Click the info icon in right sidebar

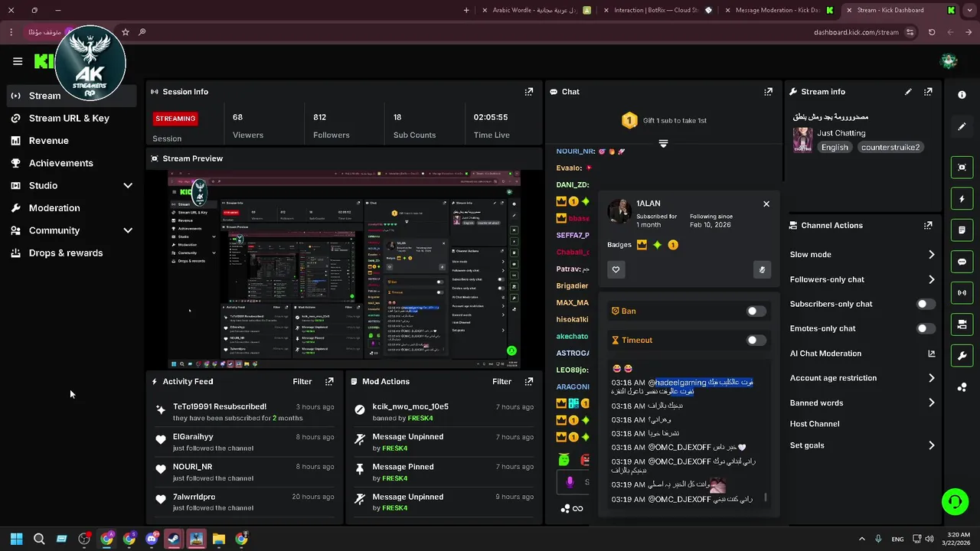(x=962, y=94)
